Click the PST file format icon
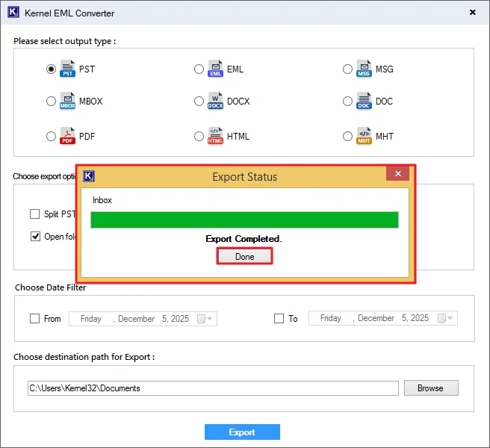Viewport: 490px width, 448px height. tap(67, 69)
